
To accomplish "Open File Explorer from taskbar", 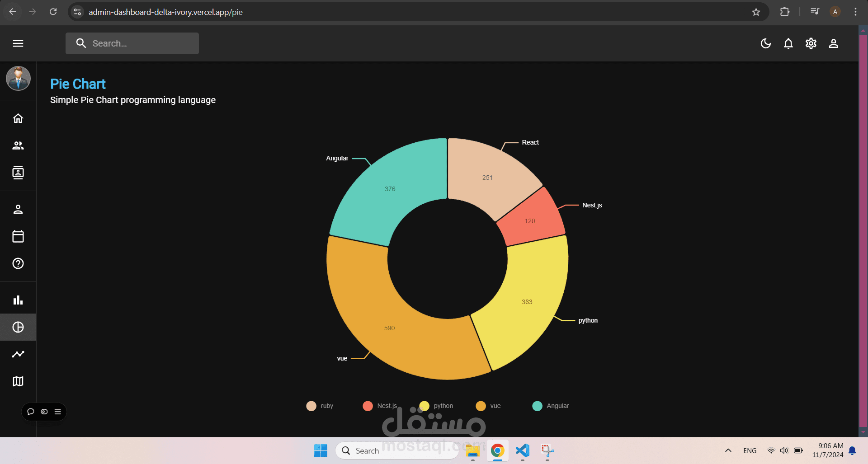I will pos(473,450).
